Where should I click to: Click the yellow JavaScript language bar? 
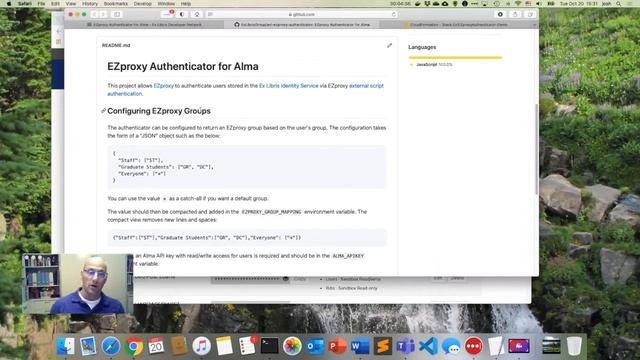tap(455, 58)
